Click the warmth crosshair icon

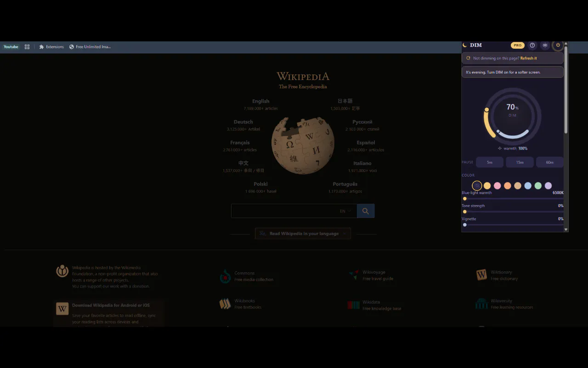[500, 149]
